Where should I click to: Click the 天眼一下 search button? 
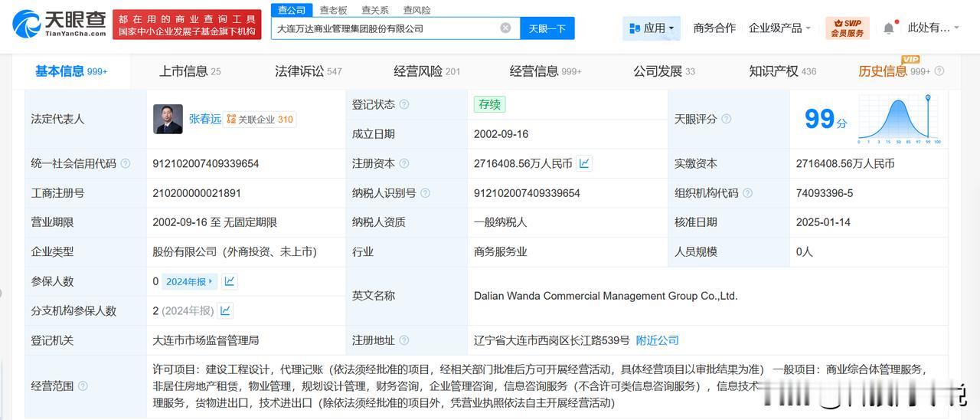[x=547, y=28]
